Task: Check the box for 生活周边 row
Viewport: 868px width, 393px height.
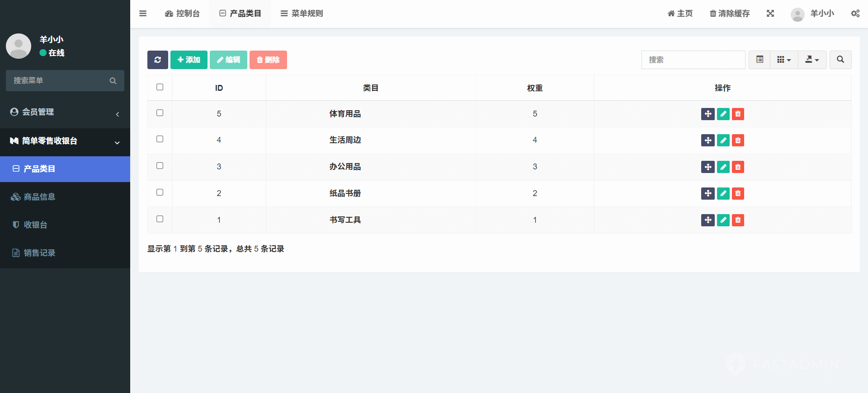Action: pyautogui.click(x=160, y=139)
